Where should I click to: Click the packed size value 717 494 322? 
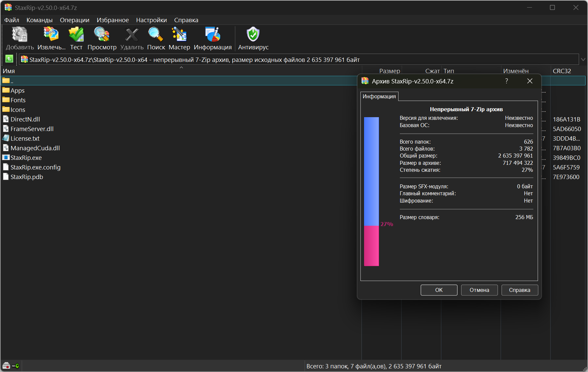tap(518, 163)
